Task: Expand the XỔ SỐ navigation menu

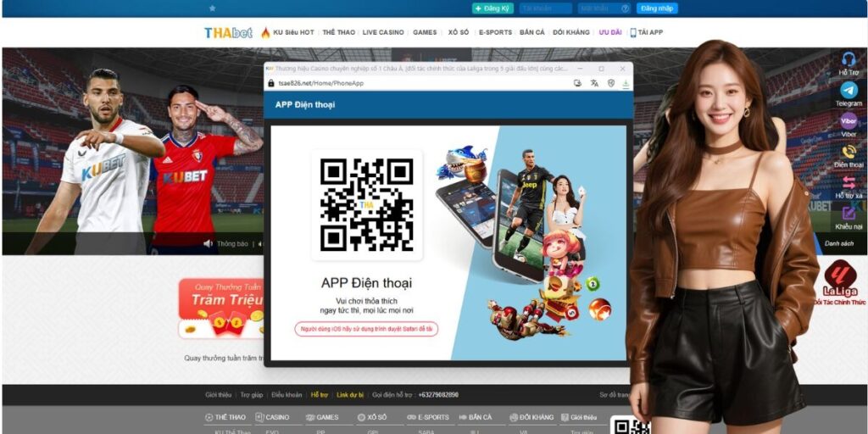Action: click(x=459, y=32)
